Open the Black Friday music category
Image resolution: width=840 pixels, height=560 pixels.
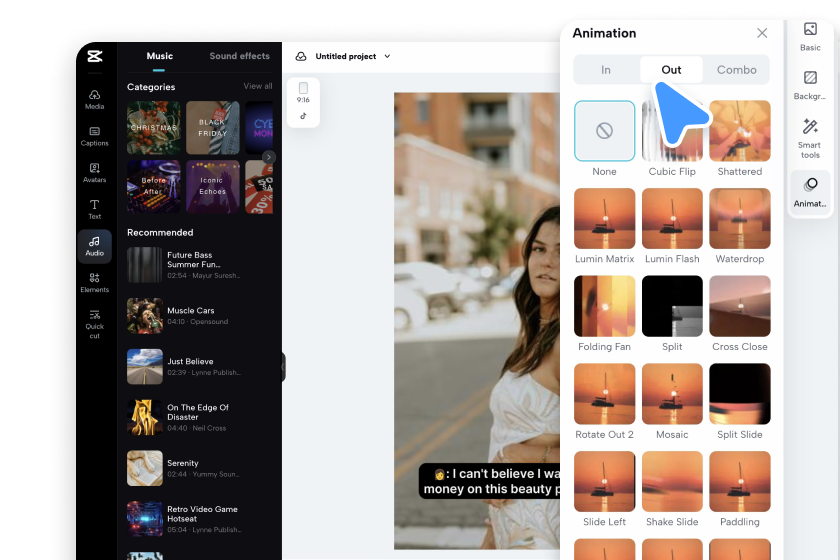pyautogui.click(x=213, y=128)
